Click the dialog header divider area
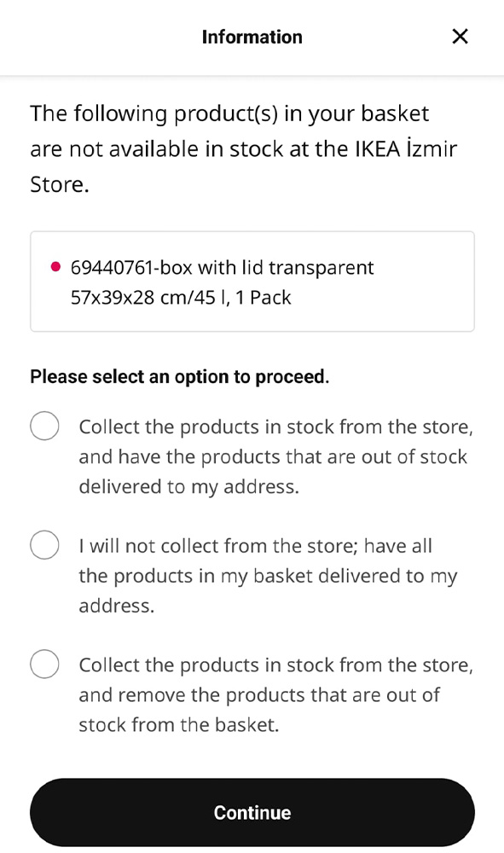This screenshot has width=504, height=853. point(252,75)
